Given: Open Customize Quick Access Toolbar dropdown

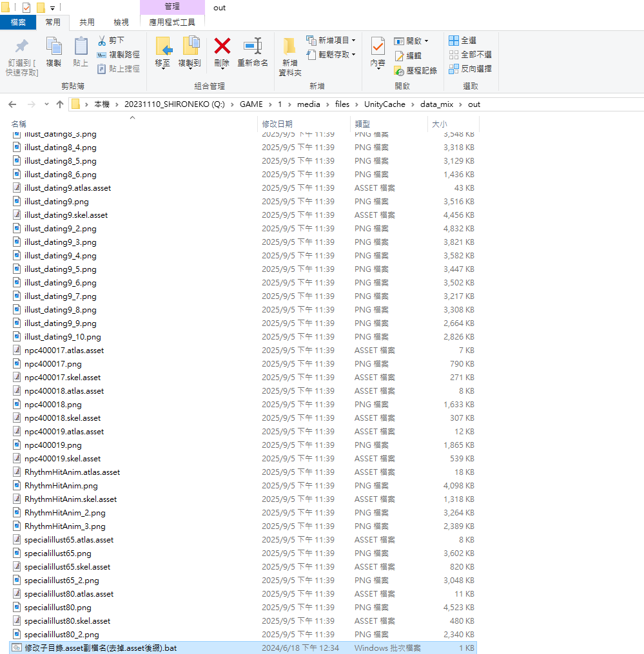Looking at the screenshot, I should pos(53,8).
